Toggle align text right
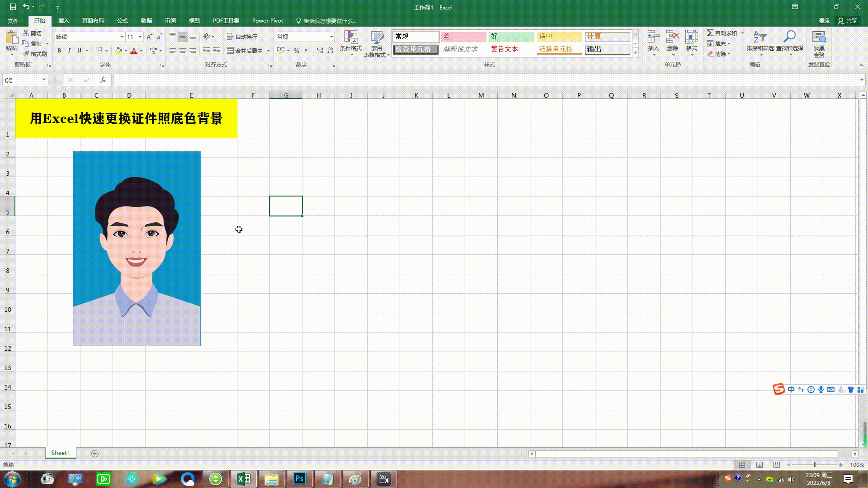This screenshot has height=488, width=868. coord(193,51)
